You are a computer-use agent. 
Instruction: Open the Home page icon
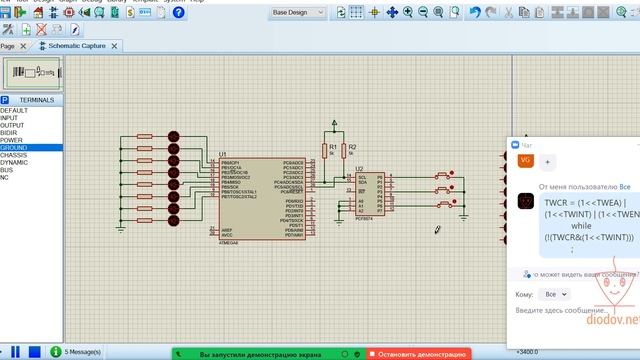tap(38, 12)
